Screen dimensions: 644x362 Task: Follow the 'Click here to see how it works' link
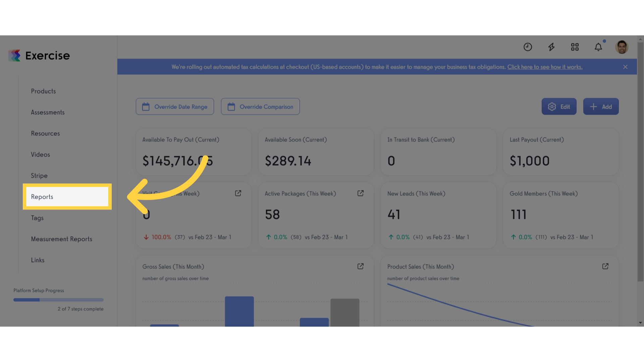[x=545, y=67]
